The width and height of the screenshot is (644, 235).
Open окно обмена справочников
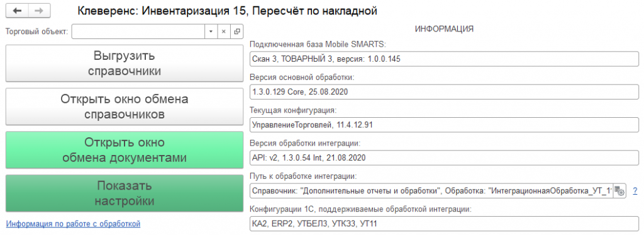(125, 106)
